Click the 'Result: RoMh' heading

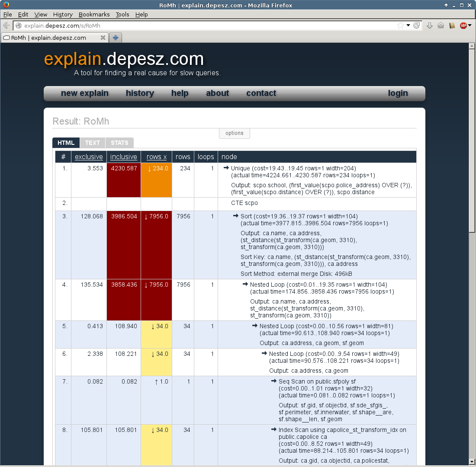pos(81,122)
